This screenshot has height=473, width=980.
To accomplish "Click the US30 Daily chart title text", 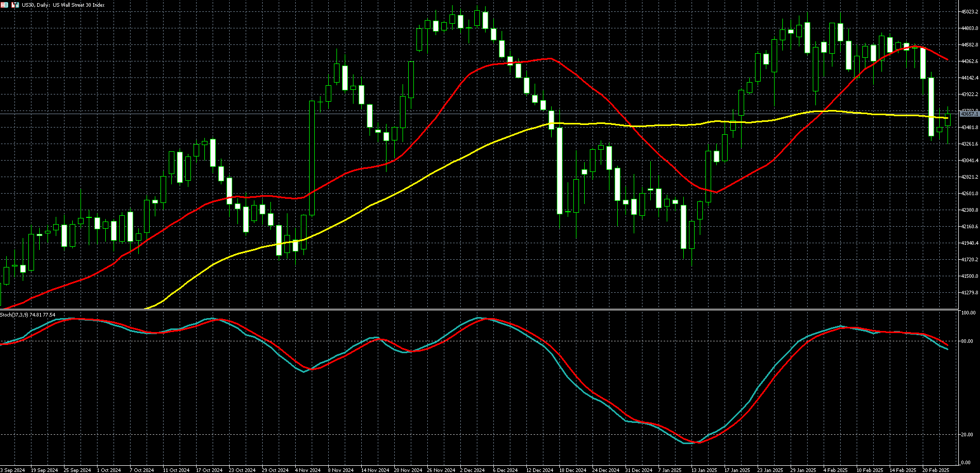I will (x=63, y=5).
